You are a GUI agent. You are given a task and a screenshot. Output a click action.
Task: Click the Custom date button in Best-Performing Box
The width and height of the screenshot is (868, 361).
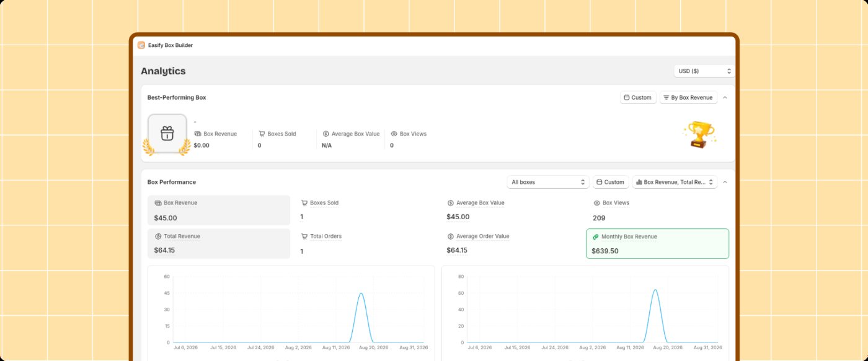tap(638, 97)
